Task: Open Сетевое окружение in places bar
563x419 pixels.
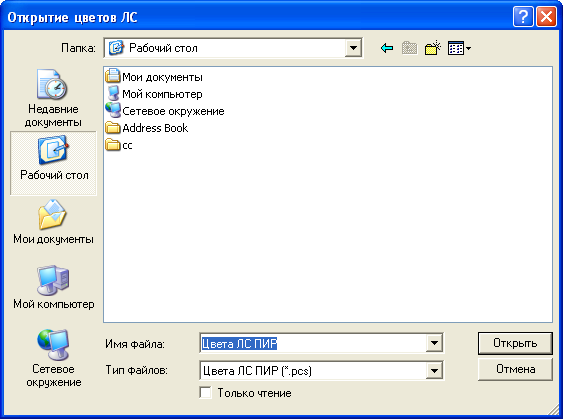Action: [53, 358]
